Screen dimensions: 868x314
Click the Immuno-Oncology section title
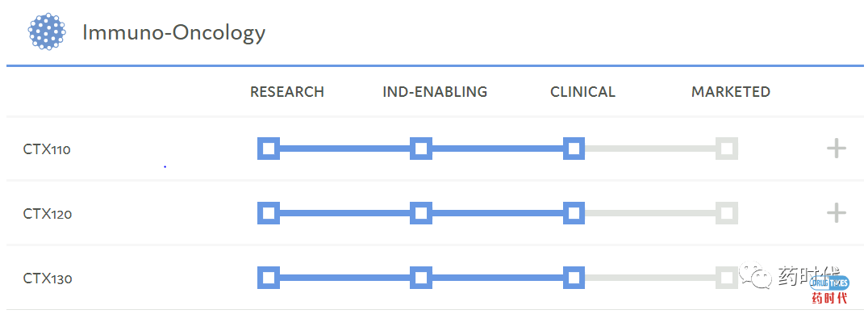coord(173,33)
